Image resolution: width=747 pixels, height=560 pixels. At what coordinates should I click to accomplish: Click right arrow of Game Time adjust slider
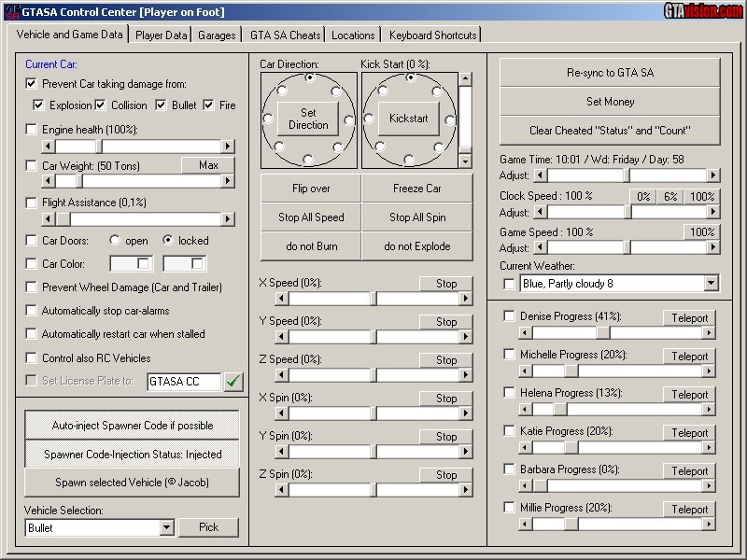713,175
